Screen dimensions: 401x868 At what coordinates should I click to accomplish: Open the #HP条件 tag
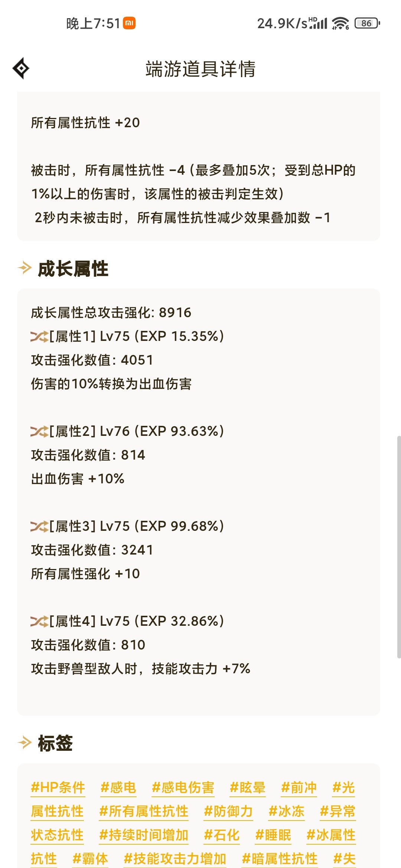(x=58, y=788)
